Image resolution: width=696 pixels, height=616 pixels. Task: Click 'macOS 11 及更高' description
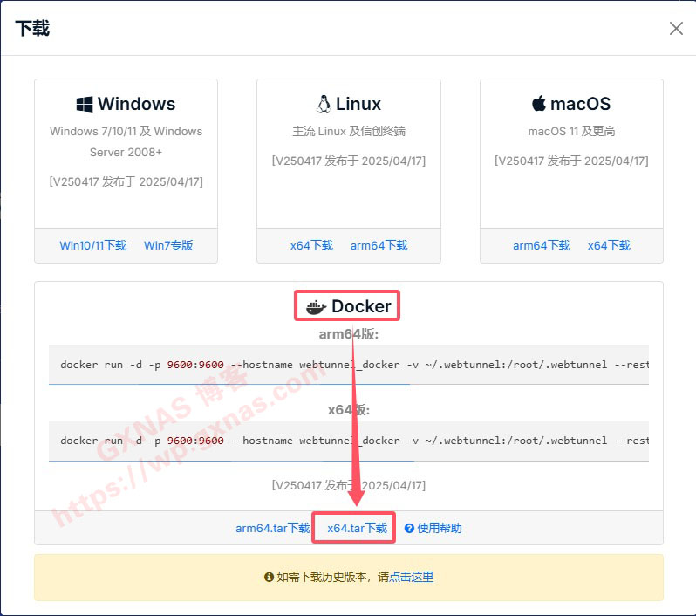(x=572, y=131)
